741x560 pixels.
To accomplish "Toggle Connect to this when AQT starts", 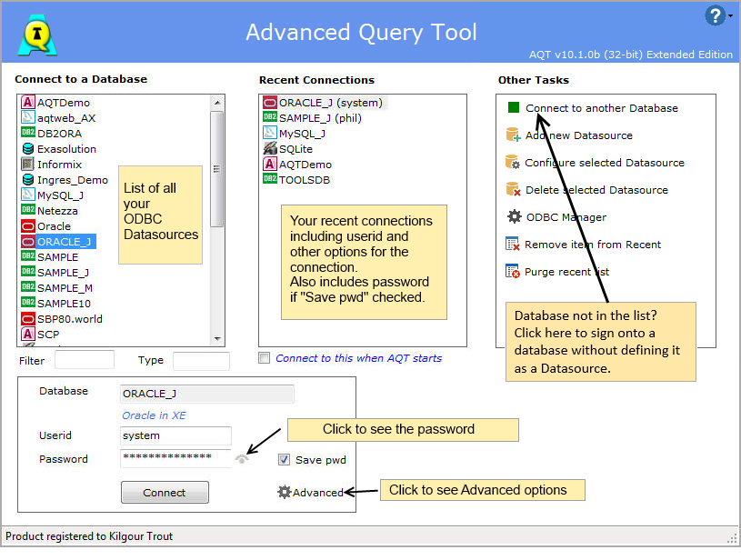I will coord(265,358).
